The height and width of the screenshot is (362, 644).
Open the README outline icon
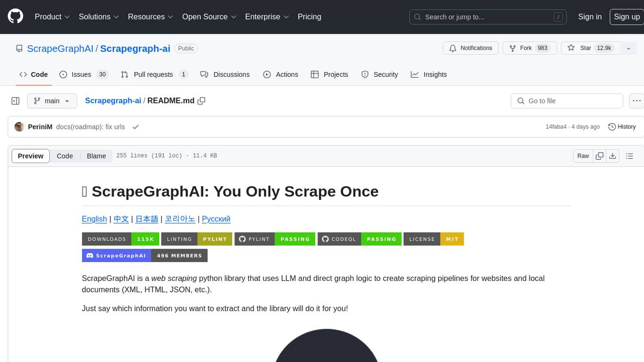point(629,156)
